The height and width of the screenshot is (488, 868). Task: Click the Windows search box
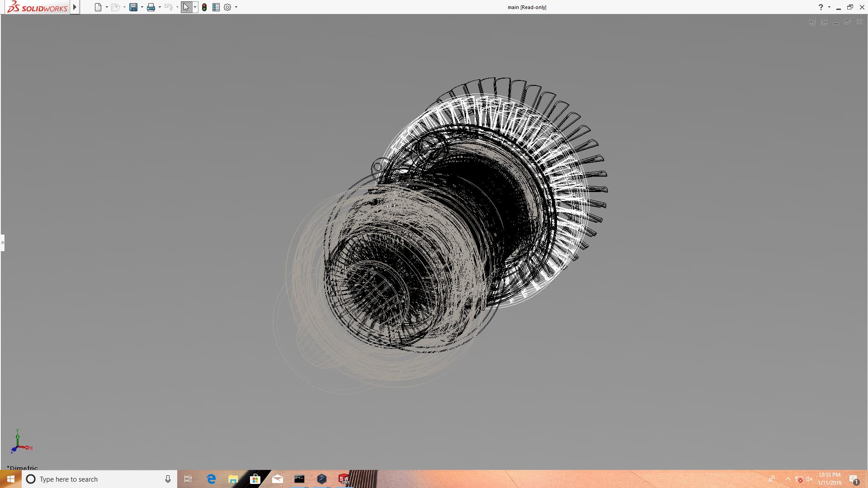99,479
